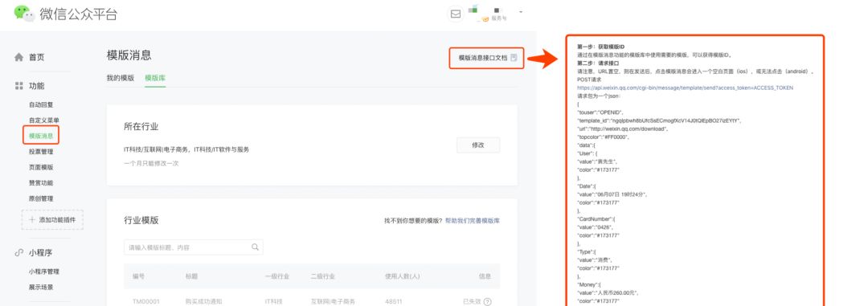Click the 小程序 section heading
The image size is (868, 306).
click(x=40, y=252)
